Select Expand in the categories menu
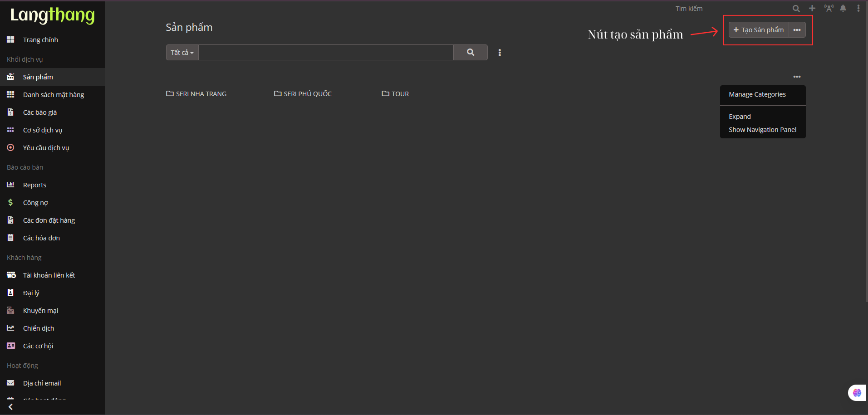 point(740,117)
